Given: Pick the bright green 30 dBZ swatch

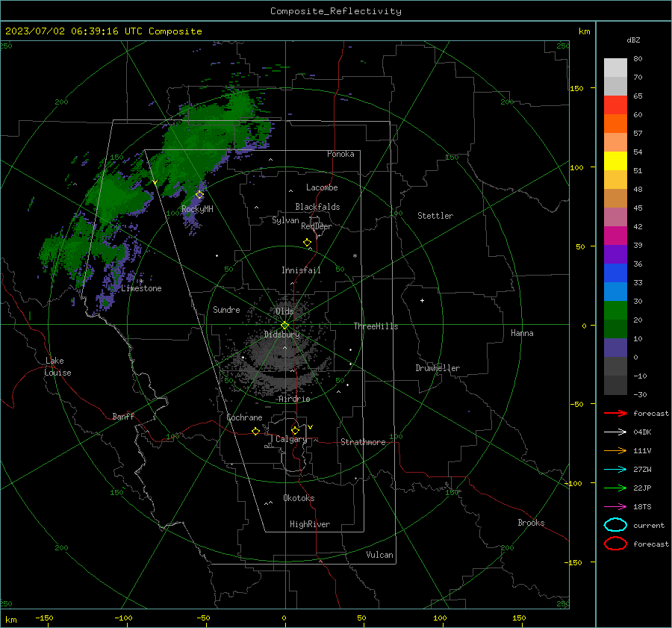Looking at the screenshot, I should point(615,311).
